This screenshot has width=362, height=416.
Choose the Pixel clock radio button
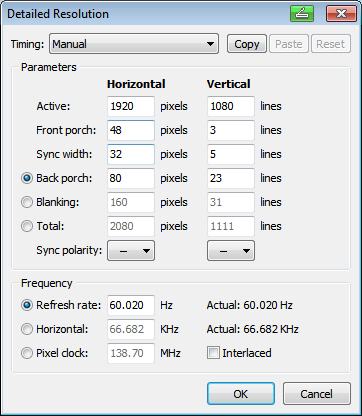(x=27, y=353)
